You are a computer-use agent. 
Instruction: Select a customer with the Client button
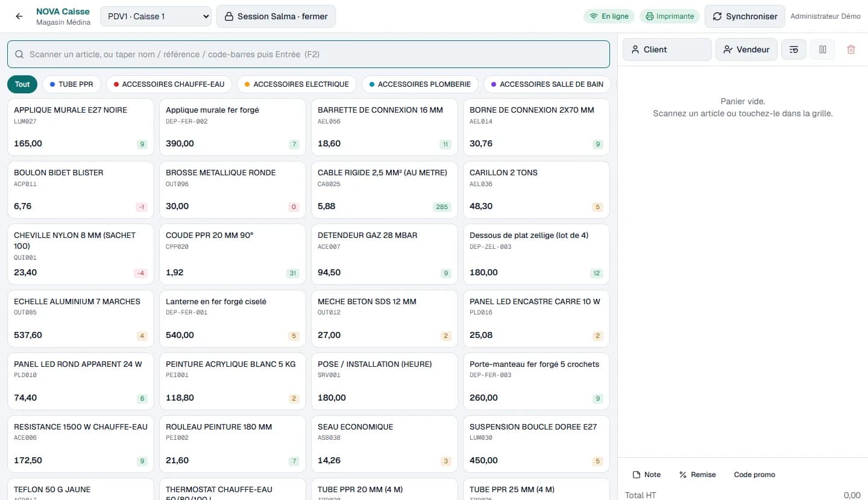pos(667,49)
